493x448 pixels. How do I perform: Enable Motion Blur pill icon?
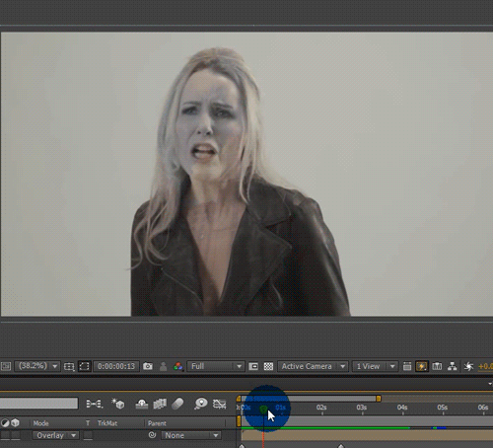pos(177,404)
